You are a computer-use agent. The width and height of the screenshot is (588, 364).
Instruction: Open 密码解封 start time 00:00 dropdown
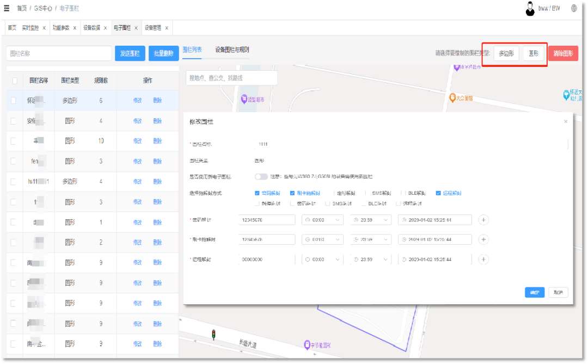coord(322,220)
